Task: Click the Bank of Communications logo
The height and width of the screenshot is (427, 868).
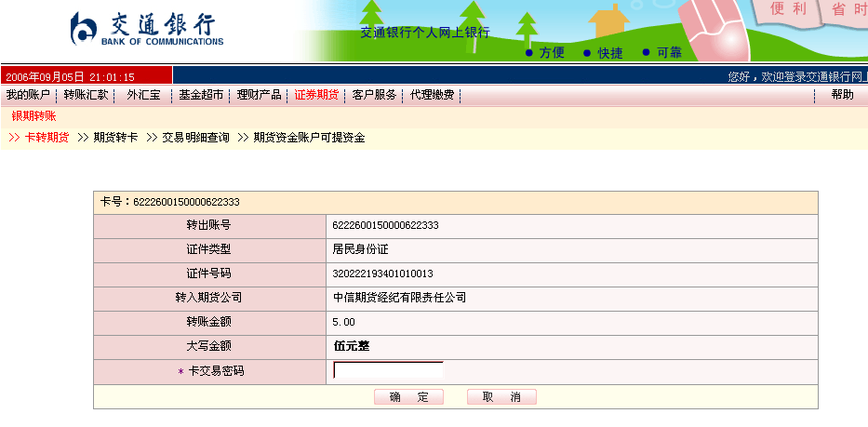Action: pos(147,28)
